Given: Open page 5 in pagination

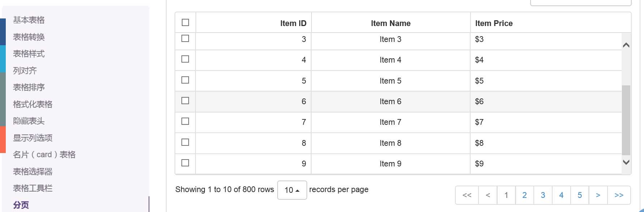Looking at the screenshot, I should pyautogui.click(x=580, y=195).
